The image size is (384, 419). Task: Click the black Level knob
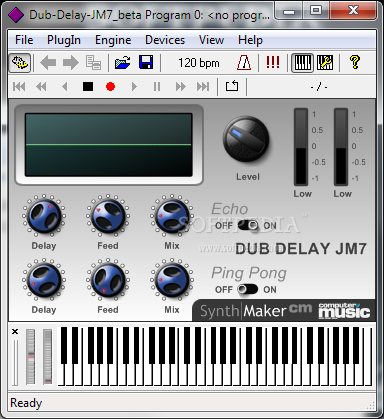pyautogui.click(x=246, y=139)
